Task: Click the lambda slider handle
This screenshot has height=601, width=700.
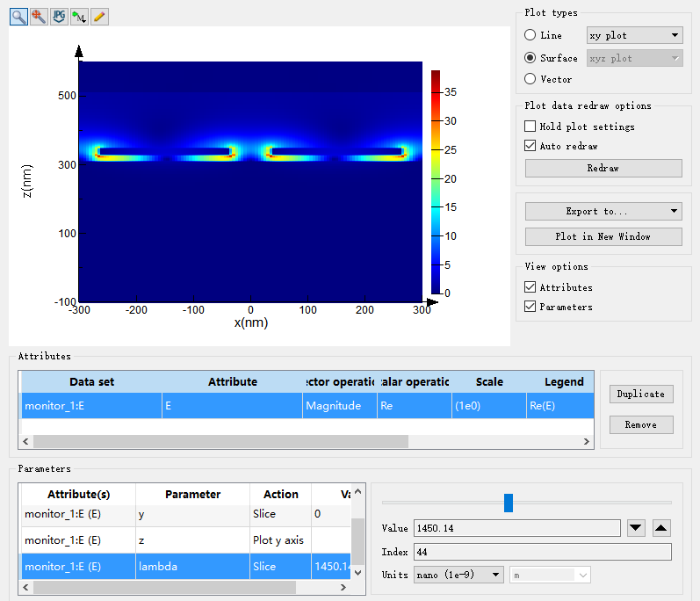Action: pyautogui.click(x=508, y=503)
